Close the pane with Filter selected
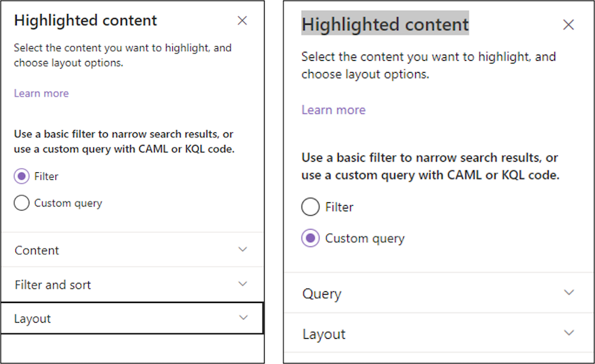 [242, 21]
